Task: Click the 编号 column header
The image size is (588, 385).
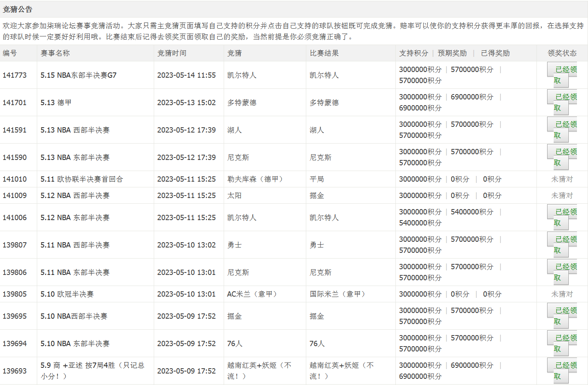Action: tap(10, 53)
